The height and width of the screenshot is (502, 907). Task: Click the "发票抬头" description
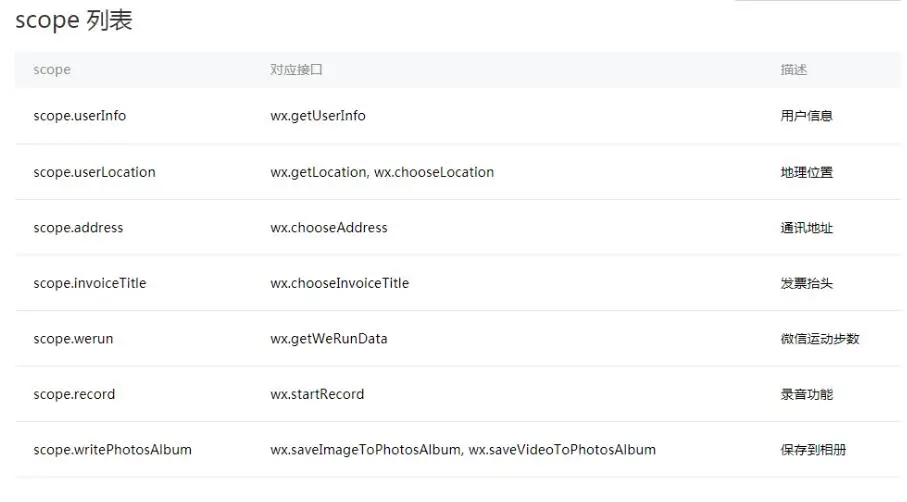[x=806, y=283]
